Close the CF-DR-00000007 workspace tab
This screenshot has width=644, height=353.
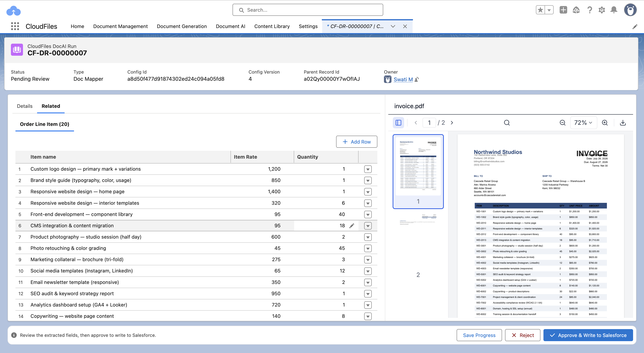[x=405, y=26]
